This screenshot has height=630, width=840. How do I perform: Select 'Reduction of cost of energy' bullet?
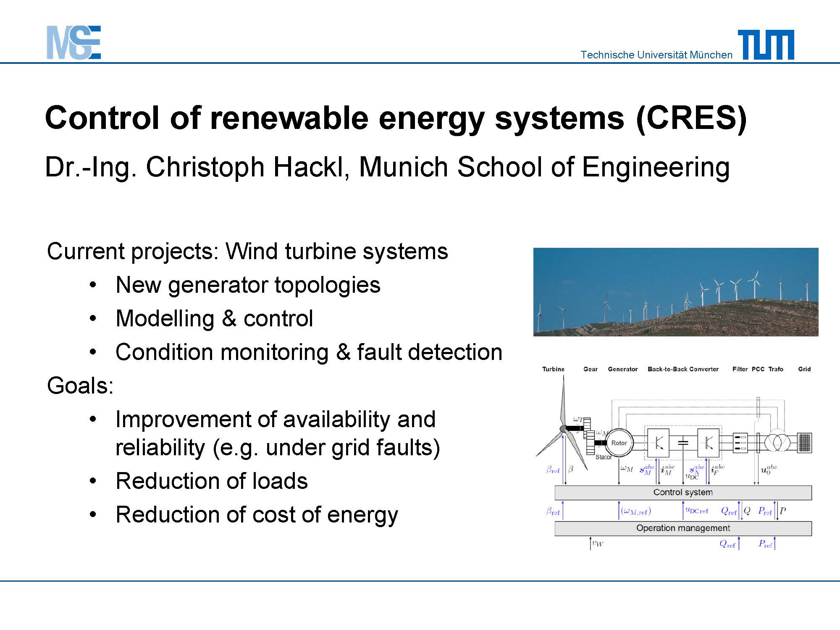click(x=257, y=515)
